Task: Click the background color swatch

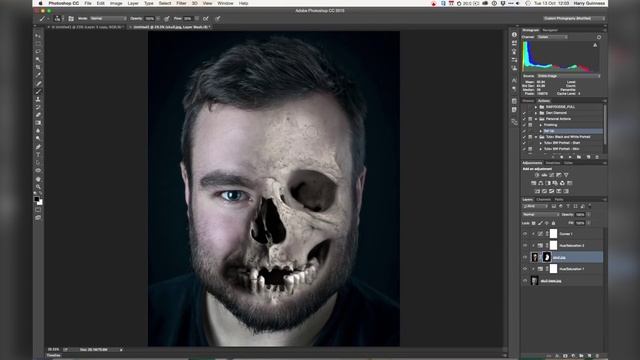Action: (40, 202)
